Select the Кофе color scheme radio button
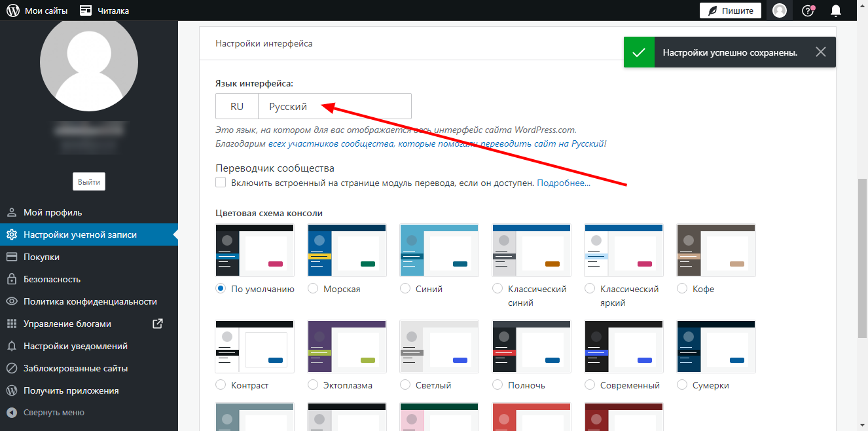This screenshot has height=431, width=868. click(682, 288)
